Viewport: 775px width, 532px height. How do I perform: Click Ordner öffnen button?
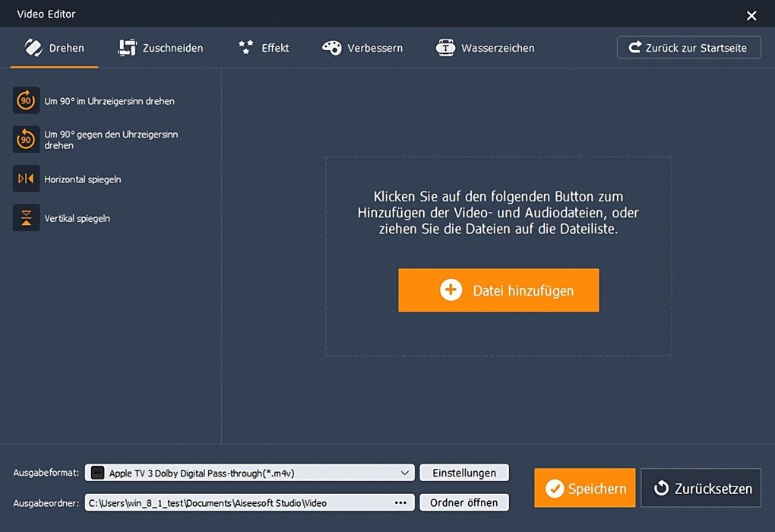pyautogui.click(x=464, y=502)
